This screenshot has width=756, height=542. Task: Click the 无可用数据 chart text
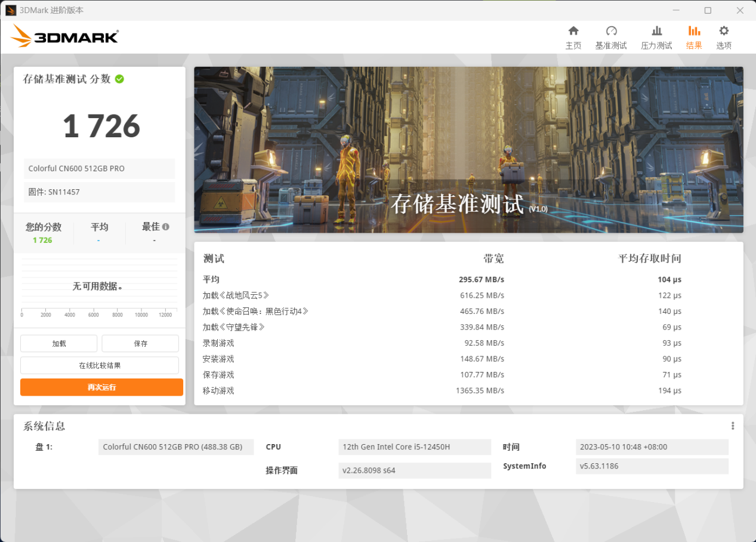click(97, 286)
